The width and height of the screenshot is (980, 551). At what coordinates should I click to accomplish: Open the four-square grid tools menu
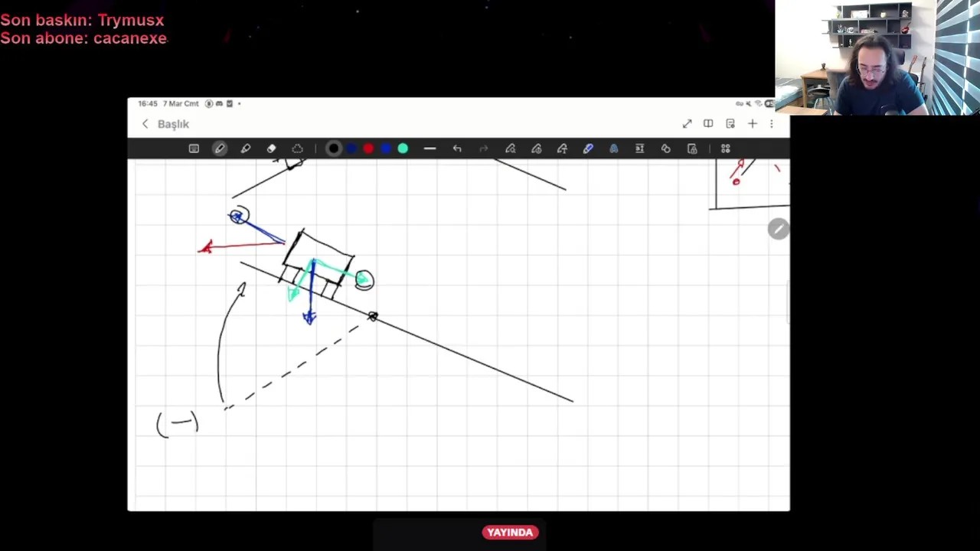click(x=725, y=148)
